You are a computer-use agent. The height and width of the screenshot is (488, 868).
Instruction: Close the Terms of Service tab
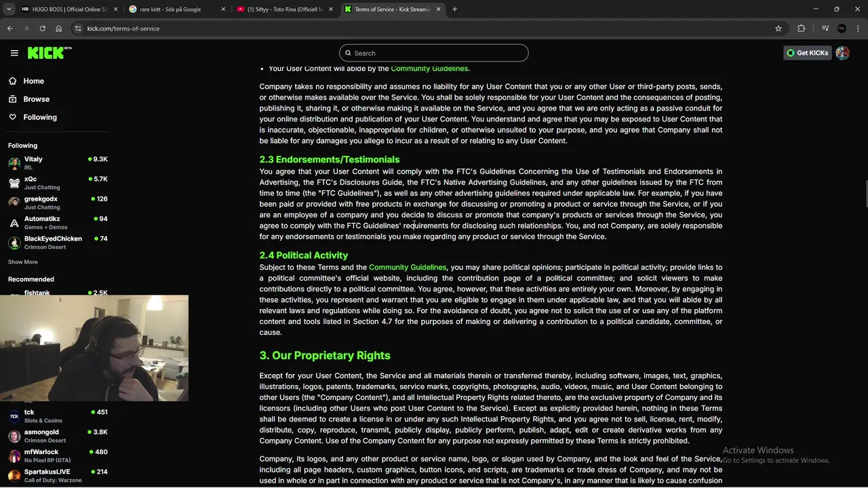click(438, 9)
